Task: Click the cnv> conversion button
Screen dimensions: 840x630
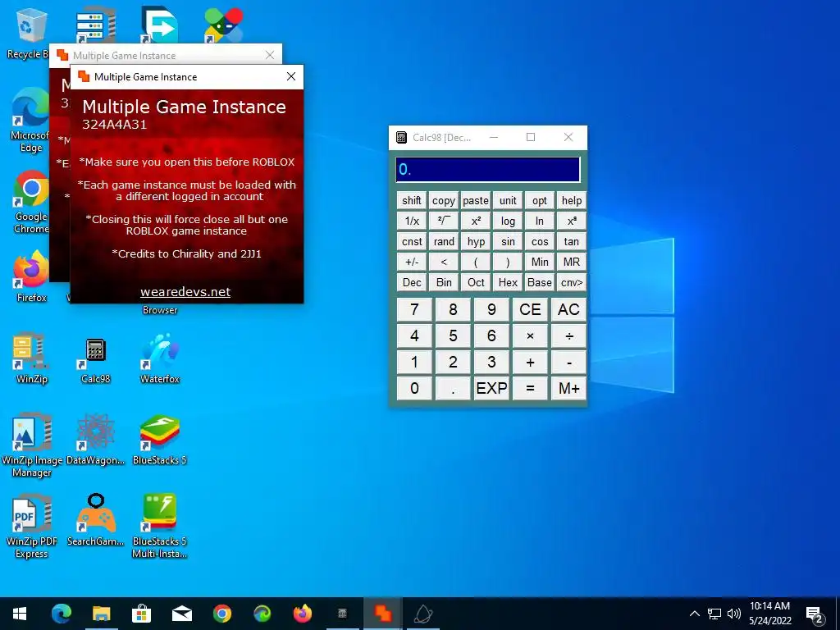Action: coord(572,282)
